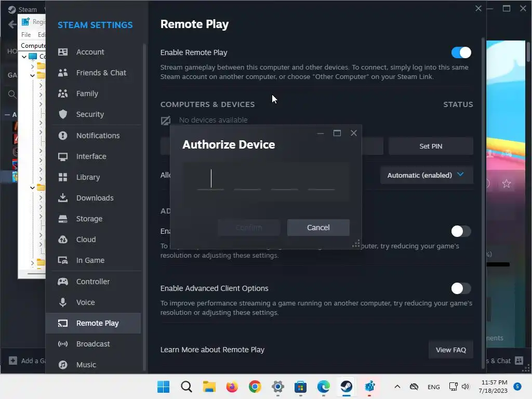This screenshot has width=532, height=399.
Task: Switch to Broadcast settings tab
Action: click(94, 344)
